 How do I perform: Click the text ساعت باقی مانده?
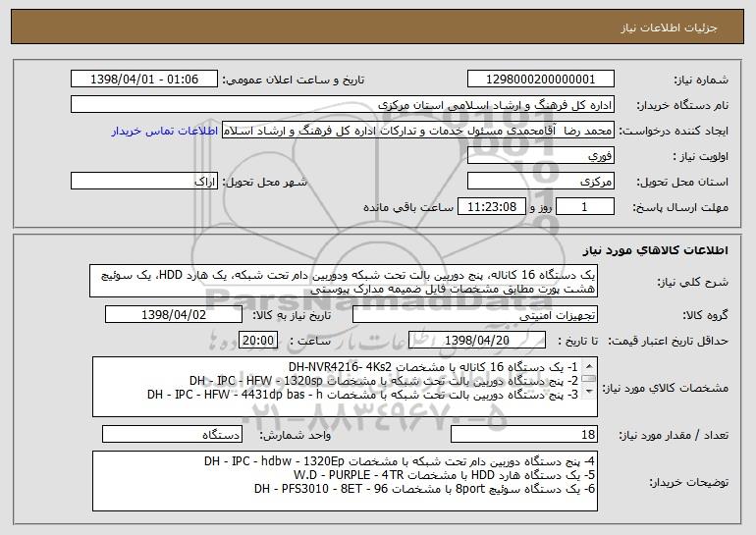(408, 207)
